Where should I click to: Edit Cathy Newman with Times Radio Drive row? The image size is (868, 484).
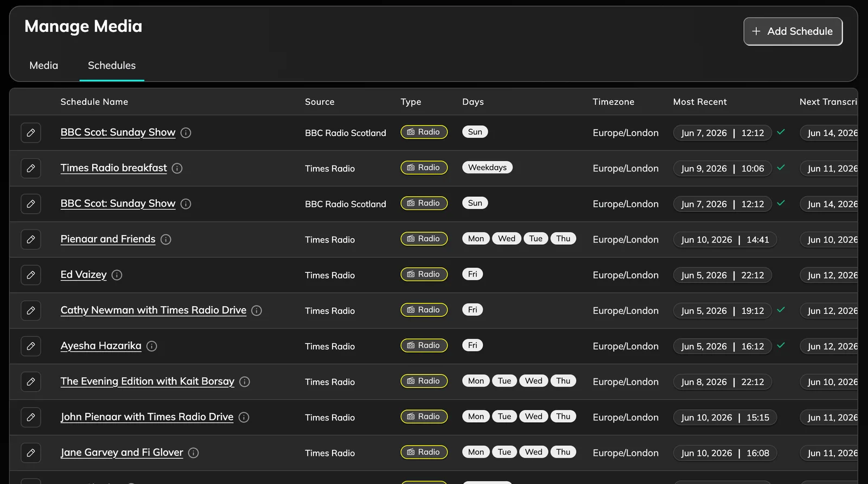(31, 310)
